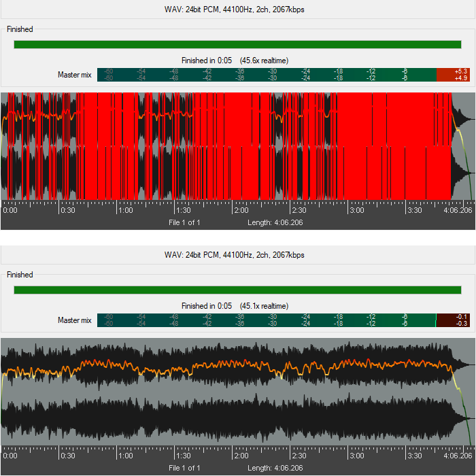
Task: Click 'Length: 4:06.206' under the unclipped waveform
Action: [x=275, y=468]
